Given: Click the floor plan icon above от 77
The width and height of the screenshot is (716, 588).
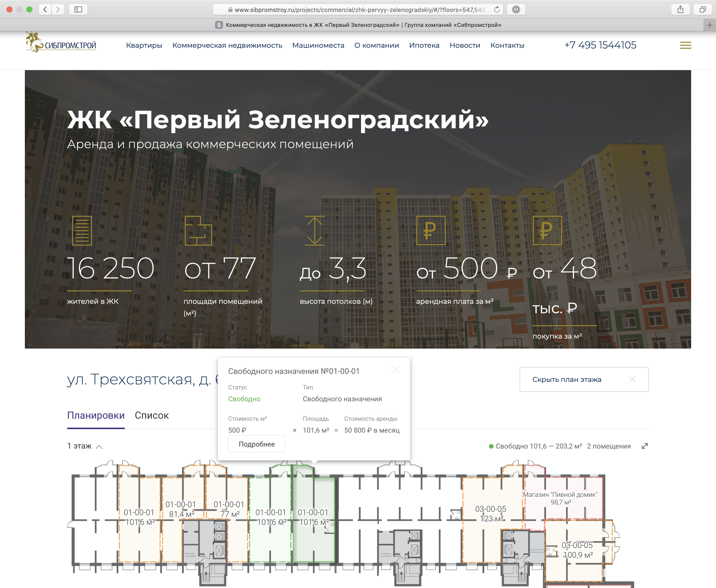Looking at the screenshot, I should [198, 231].
